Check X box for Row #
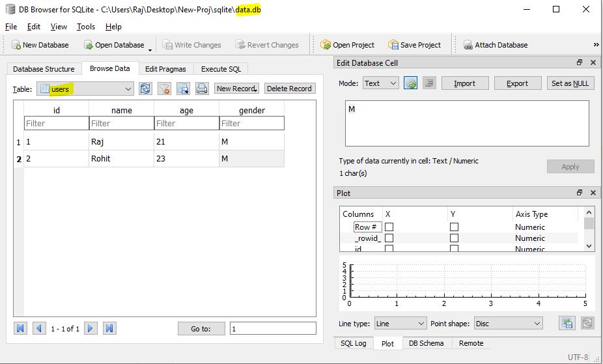The width and height of the screenshot is (603, 364). click(389, 227)
